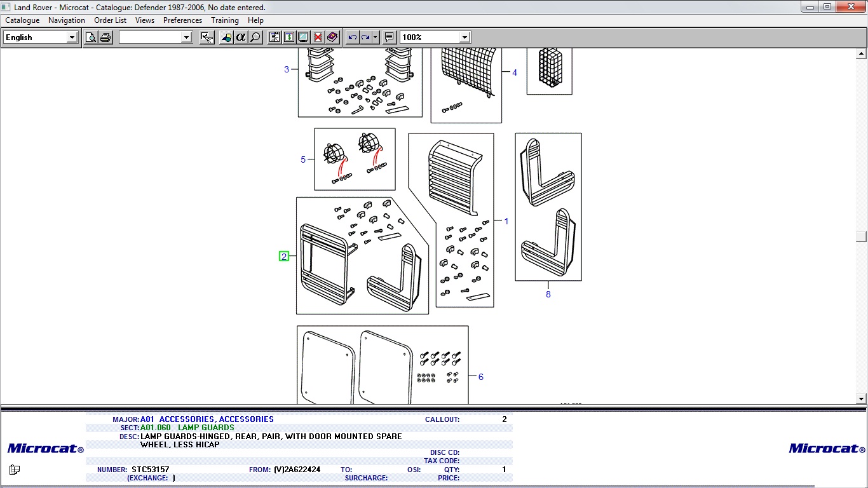The height and width of the screenshot is (488, 868).
Task: Open the 100% zoom level dropdown
Action: click(x=465, y=37)
